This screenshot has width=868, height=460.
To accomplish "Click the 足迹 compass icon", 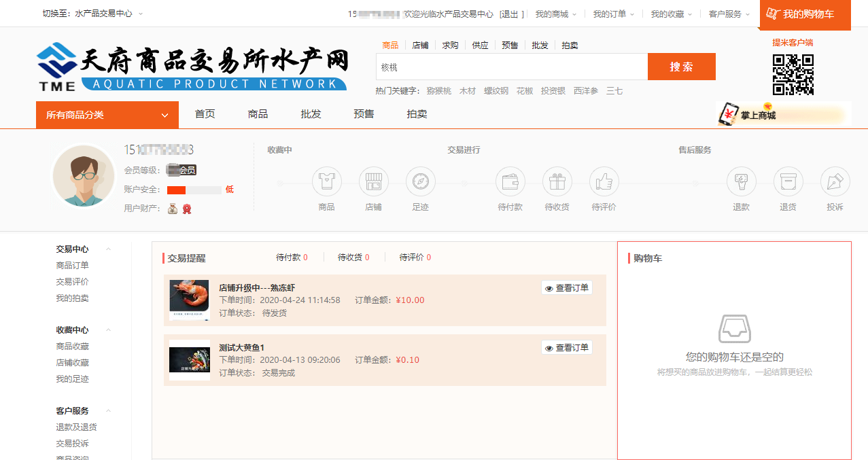I will (420, 182).
